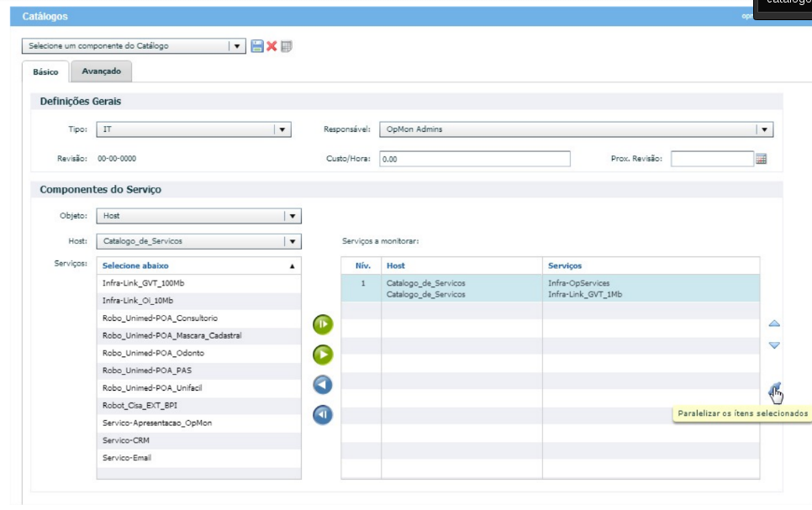Select Servico-CRM in the services list
Screen dimensions: 812x510
(121, 440)
